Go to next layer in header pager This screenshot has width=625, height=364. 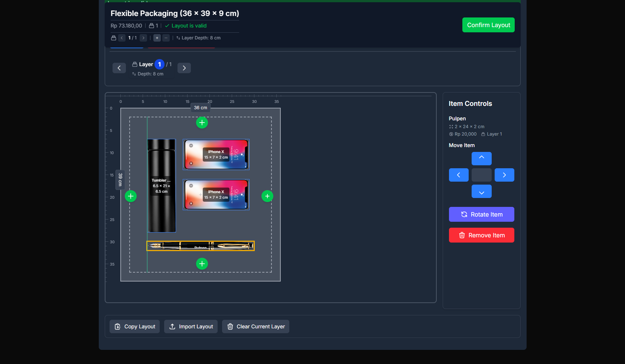pos(143,38)
